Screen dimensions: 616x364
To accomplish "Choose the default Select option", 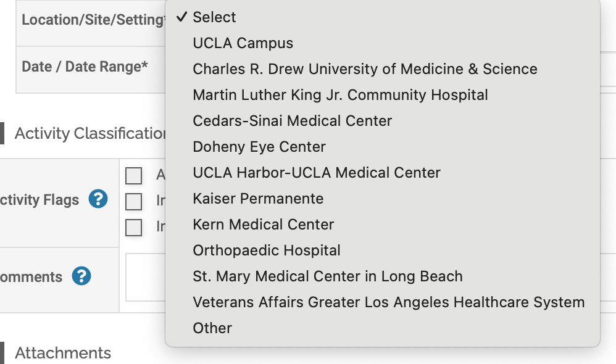I will coord(214,17).
